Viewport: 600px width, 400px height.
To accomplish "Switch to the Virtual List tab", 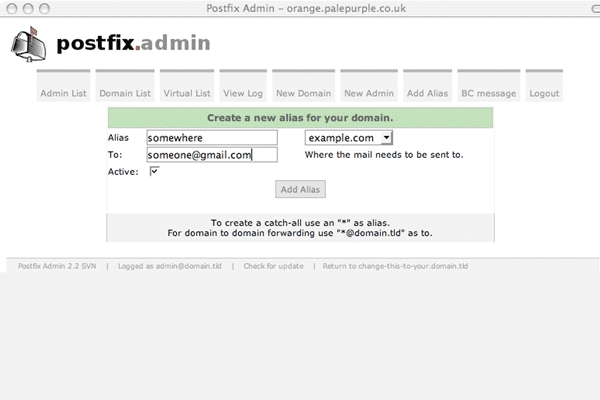I will point(186,93).
